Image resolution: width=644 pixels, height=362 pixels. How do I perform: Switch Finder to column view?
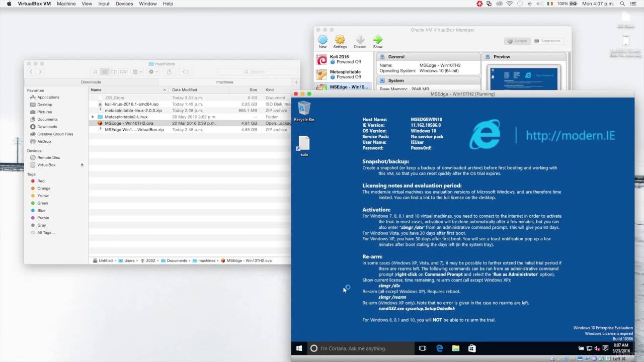[x=114, y=72]
